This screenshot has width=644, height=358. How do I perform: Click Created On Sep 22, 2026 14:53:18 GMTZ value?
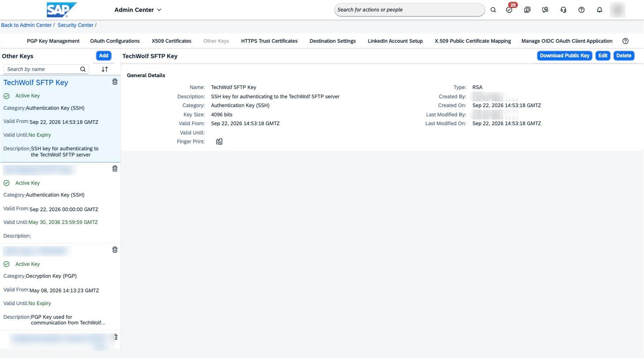click(506, 105)
